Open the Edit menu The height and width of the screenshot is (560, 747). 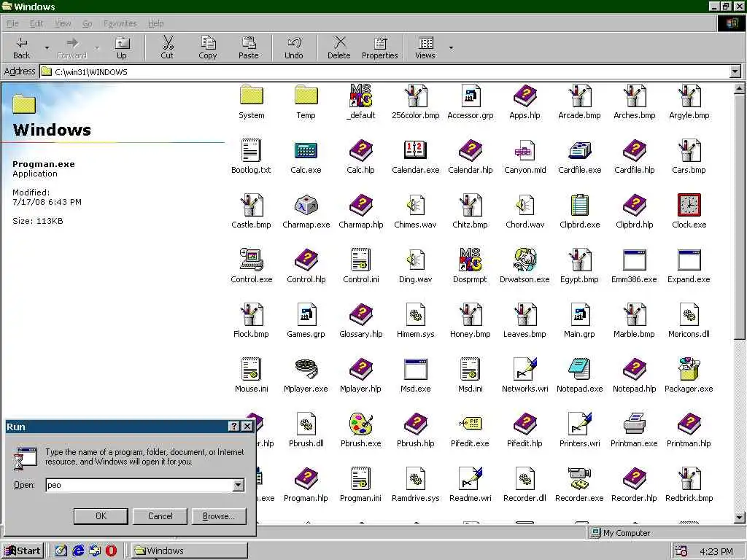tap(36, 23)
